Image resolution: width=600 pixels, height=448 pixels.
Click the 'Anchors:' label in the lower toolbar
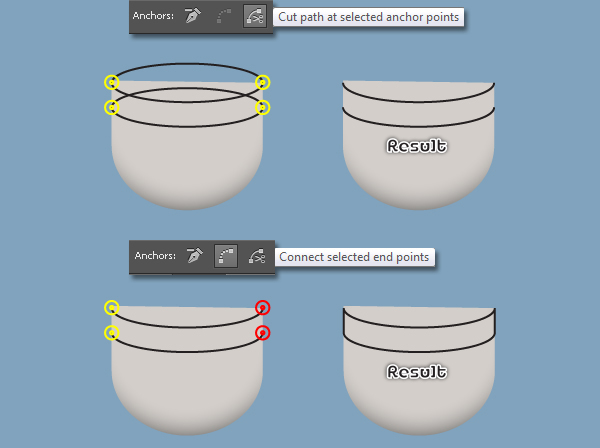[155, 256]
